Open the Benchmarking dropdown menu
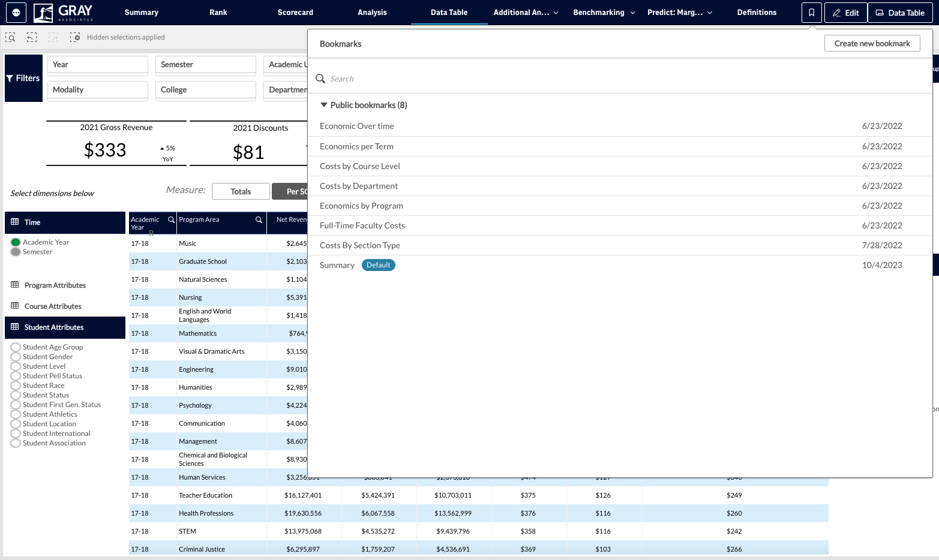939x560 pixels. coord(604,13)
